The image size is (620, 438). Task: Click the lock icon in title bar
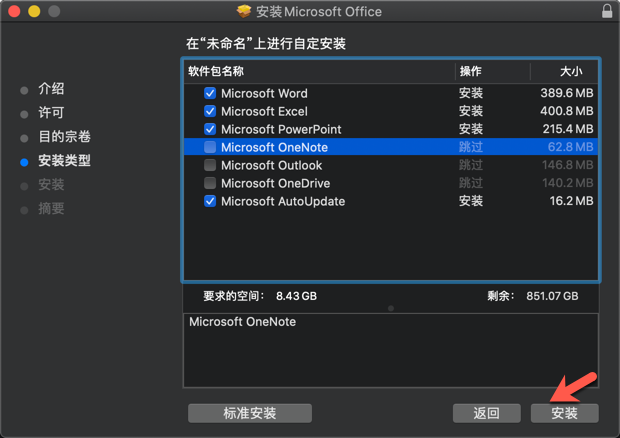click(607, 12)
